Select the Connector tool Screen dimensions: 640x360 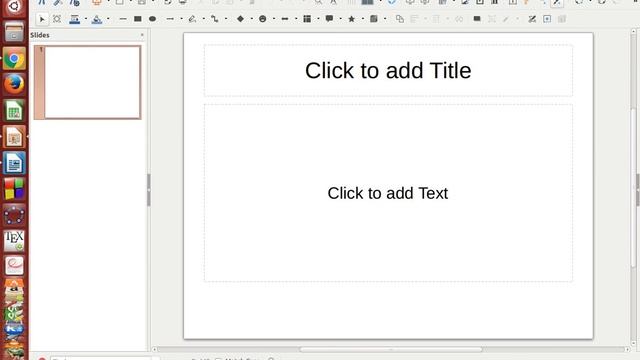tap(214, 19)
